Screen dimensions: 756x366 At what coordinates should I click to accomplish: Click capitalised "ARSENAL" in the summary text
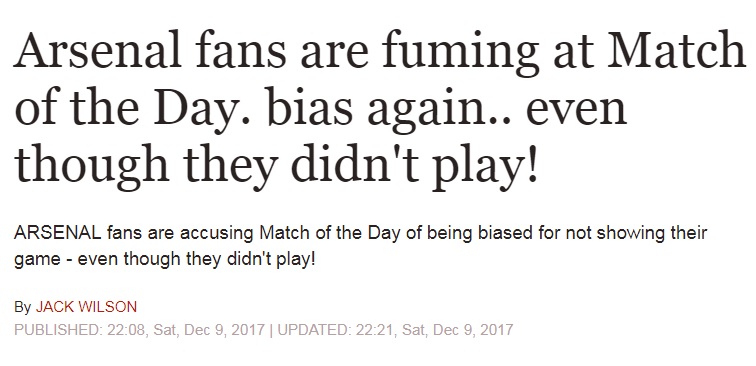tap(58, 233)
